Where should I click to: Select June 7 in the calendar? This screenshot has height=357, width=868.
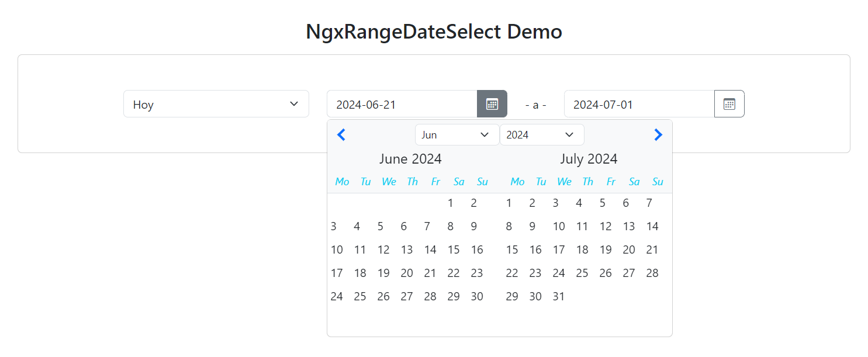click(427, 227)
